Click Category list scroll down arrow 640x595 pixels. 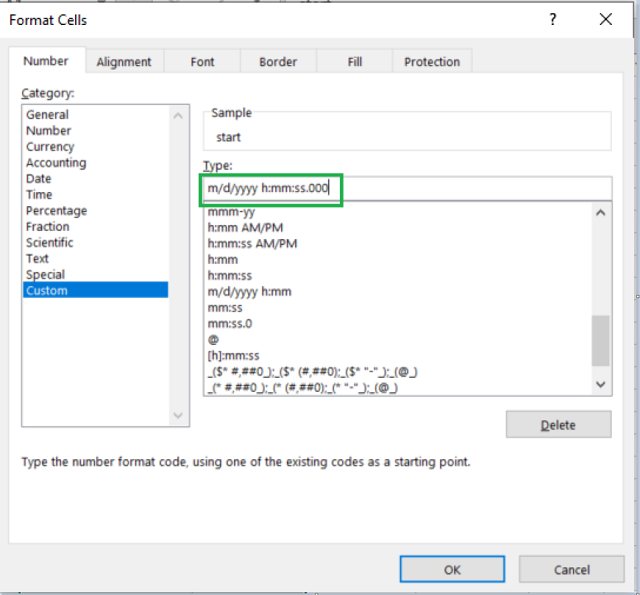[x=178, y=415]
